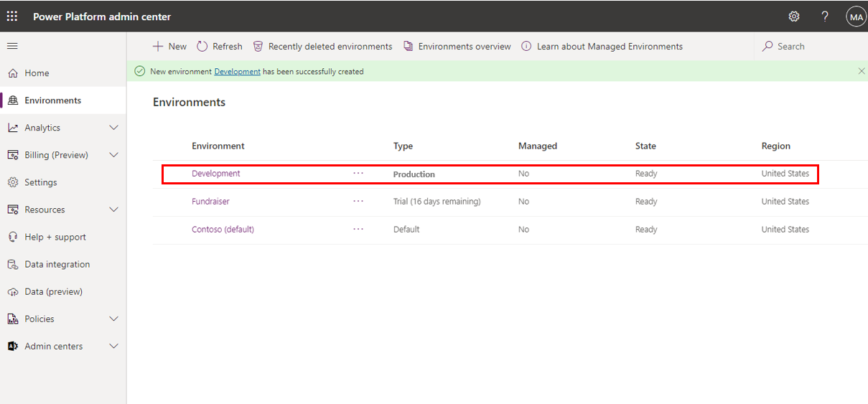Click the Admin centers icon

[x=12, y=346]
